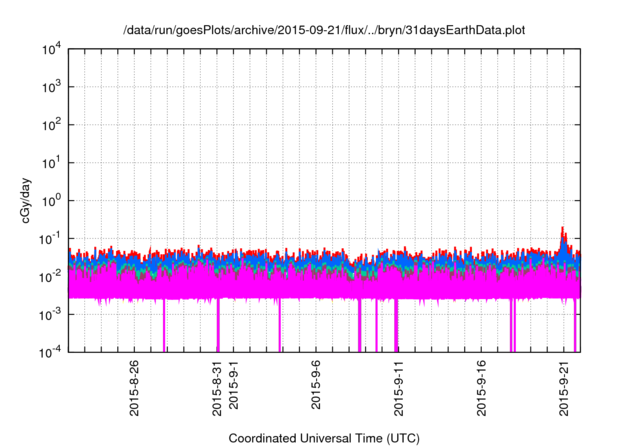
Task: Click the 2015-9-21 date label
Action: click(x=564, y=388)
